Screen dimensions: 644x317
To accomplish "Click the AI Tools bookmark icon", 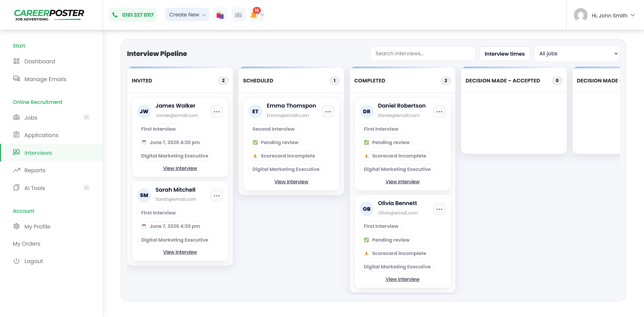I will click(x=16, y=188).
